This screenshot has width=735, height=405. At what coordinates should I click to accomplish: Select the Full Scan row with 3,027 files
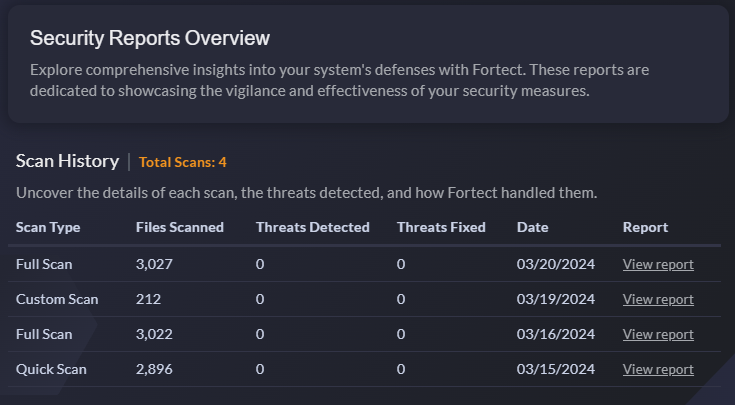(x=364, y=264)
